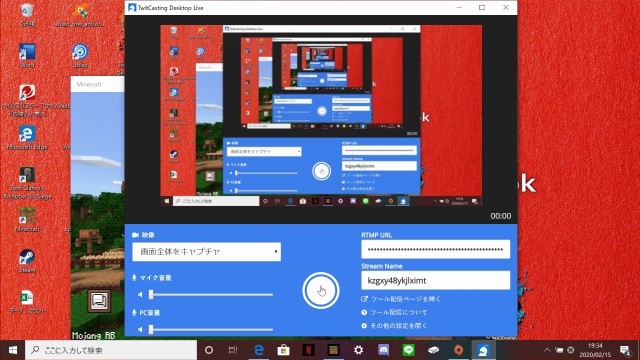
Task: Start broadcast with the circular live button
Action: (321, 291)
